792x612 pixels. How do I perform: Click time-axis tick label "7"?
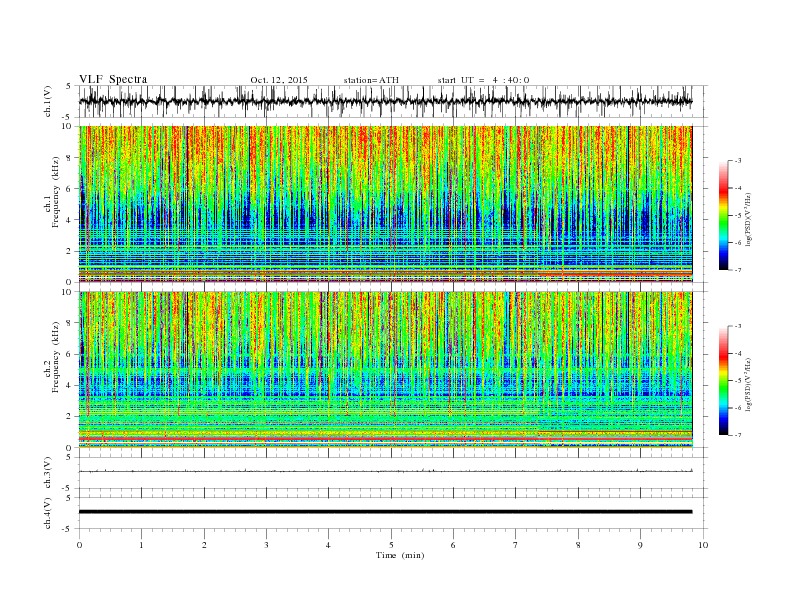tap(516, 545)
